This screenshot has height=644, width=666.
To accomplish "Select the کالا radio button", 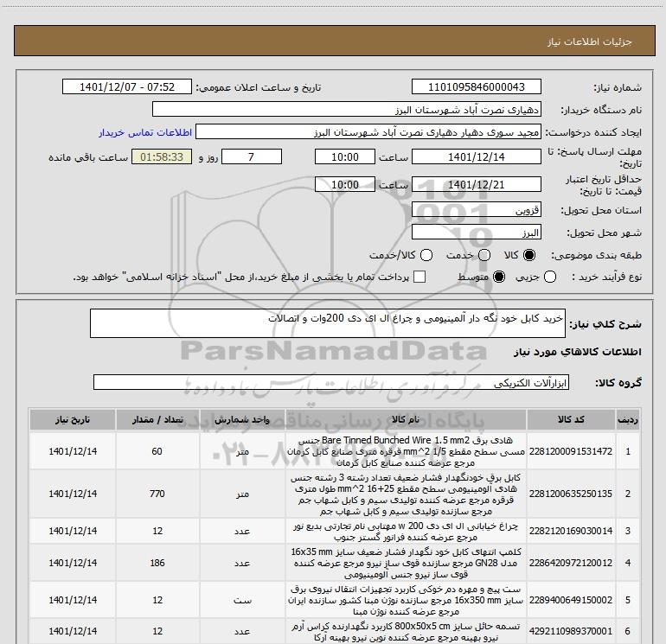I will click(529, 255).
